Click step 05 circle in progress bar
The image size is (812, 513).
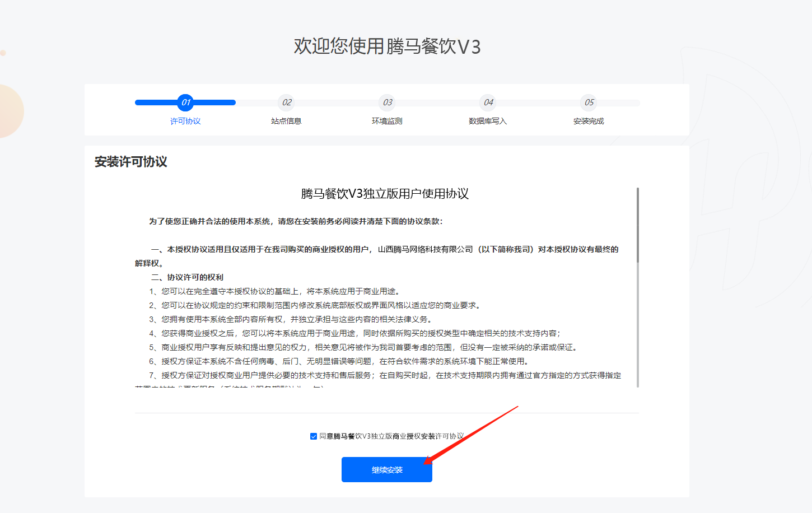click(589, 102)
